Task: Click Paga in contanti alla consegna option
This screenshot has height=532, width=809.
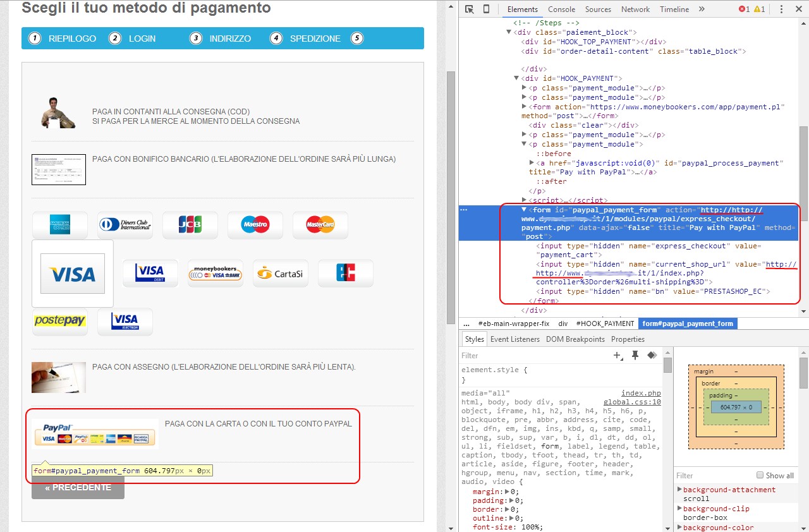Action: tap(196, 116)
